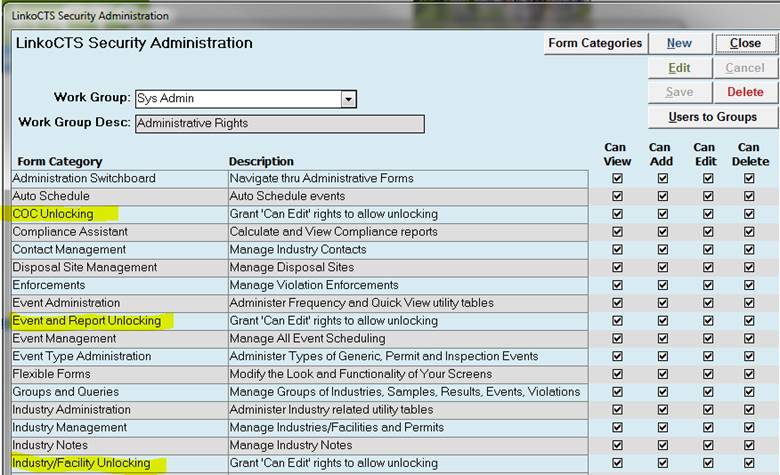
Task: Click the Cancel button
Action: point(745,68)
